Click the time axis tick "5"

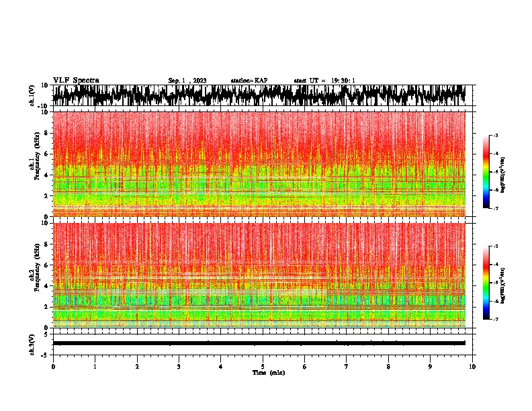pyautogui.click(x=263, y=367)
